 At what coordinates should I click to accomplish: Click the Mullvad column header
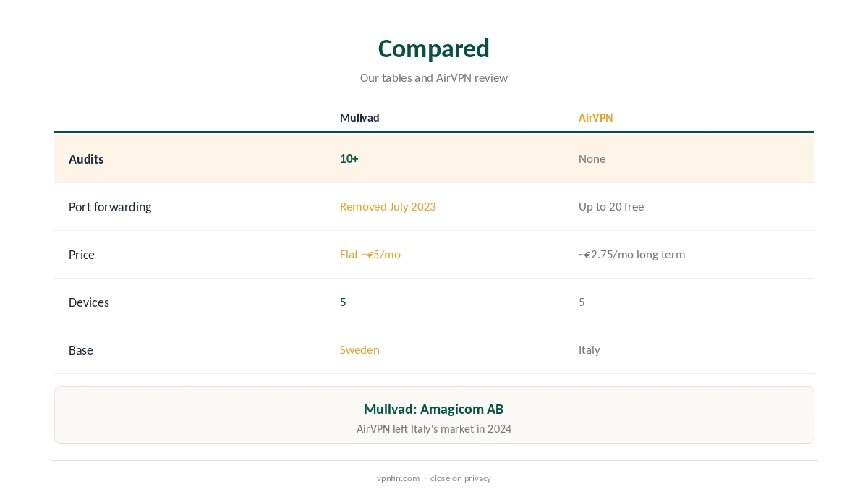[x=359, y=117]
